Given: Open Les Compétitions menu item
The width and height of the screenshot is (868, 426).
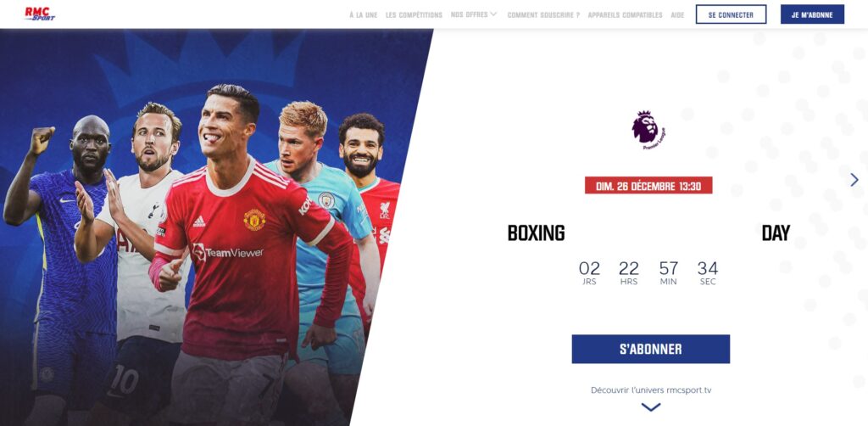Looking at the screenshot, I should coord(414,15).
